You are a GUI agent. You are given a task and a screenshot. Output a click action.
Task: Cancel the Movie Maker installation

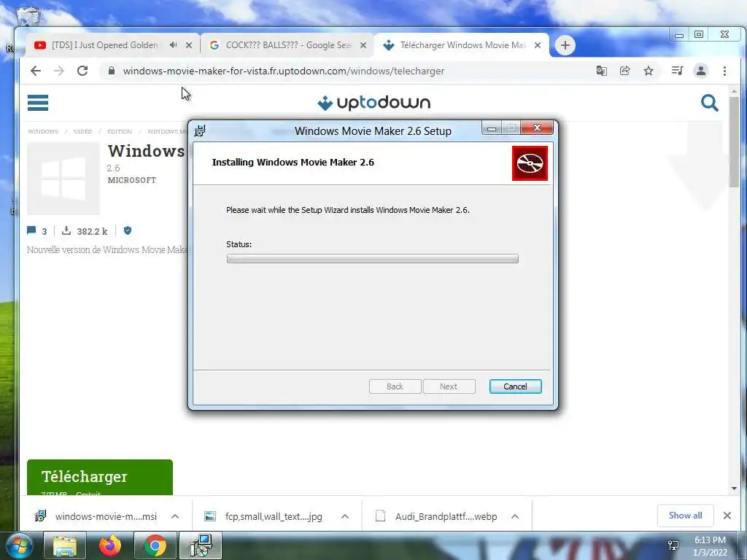click(x=516, y=386)
